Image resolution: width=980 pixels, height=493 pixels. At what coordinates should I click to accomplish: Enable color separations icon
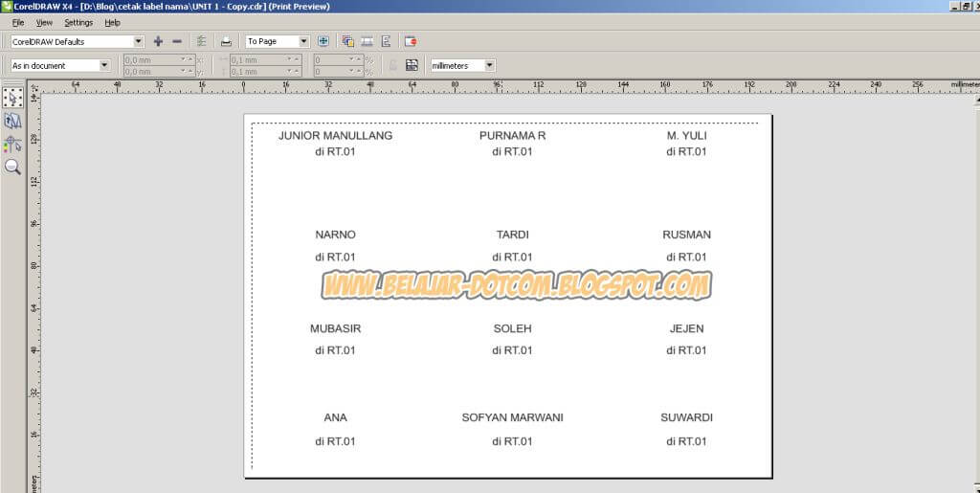(x=348, y=41)
